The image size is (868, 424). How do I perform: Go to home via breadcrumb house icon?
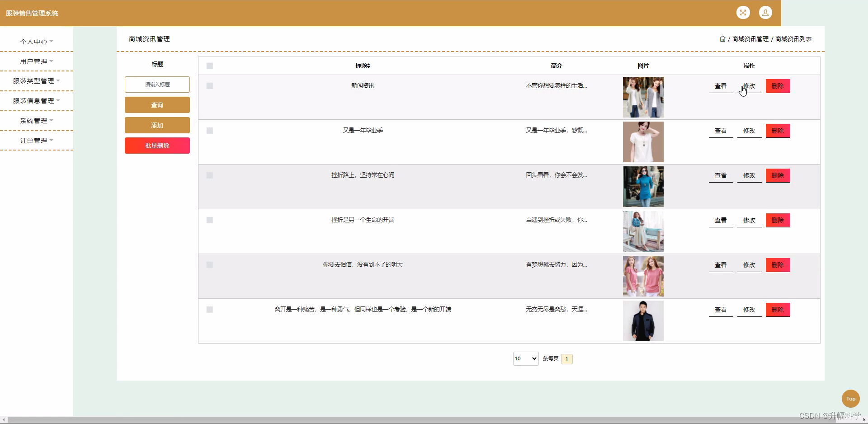click(x=722, y=39)
